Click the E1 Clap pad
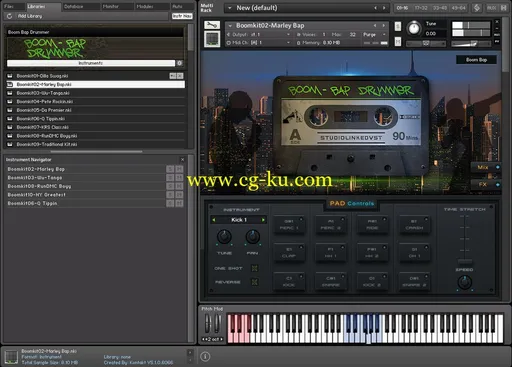Image resolution: width=512 pixels, height=367 pixels. tap(289, 253)
